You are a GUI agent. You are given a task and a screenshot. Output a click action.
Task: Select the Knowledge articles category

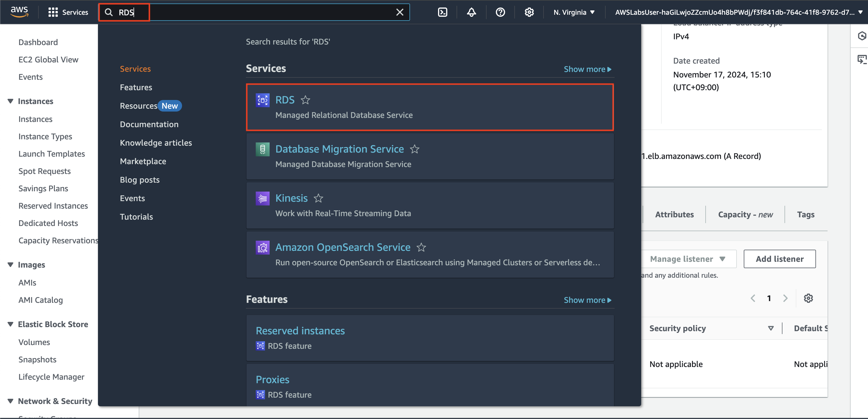(x=156, y=143)
